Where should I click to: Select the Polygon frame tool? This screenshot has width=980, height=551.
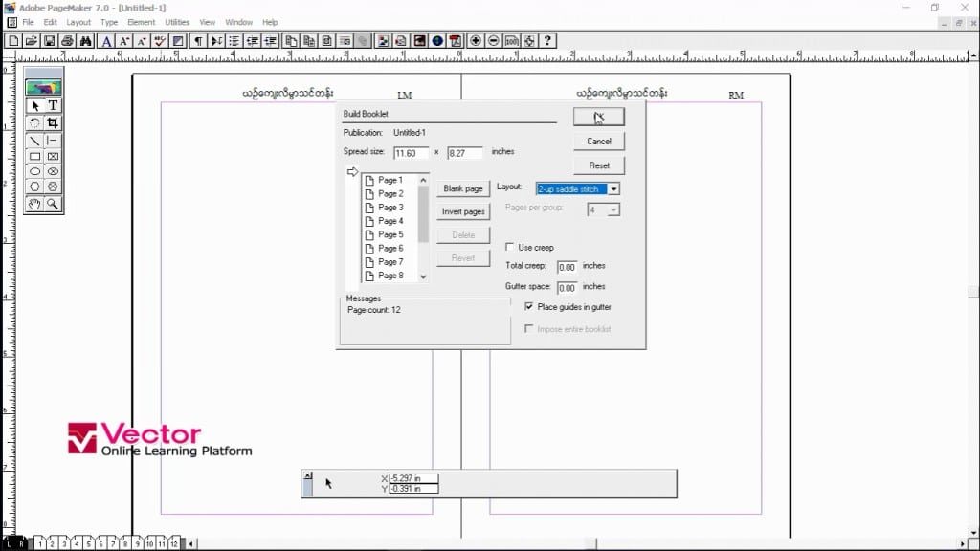point(54,187)
